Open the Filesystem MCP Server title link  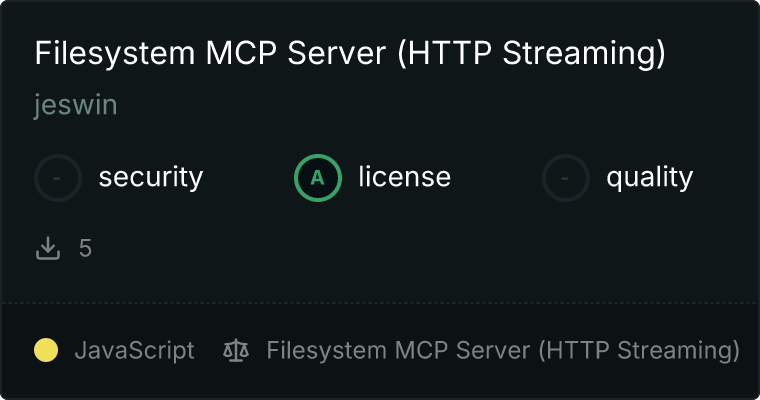coord(350,53)
